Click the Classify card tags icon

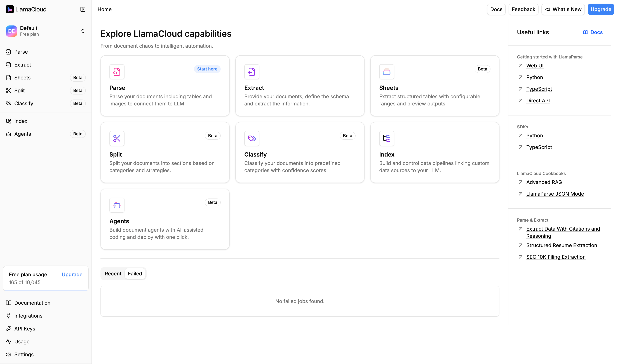[x=252, y=138]
